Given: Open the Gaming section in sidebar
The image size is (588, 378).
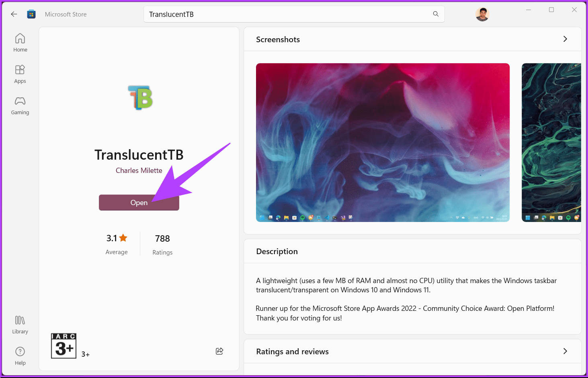Looking at the screenshot, I should pyautogui.click(x=20, y=105).
